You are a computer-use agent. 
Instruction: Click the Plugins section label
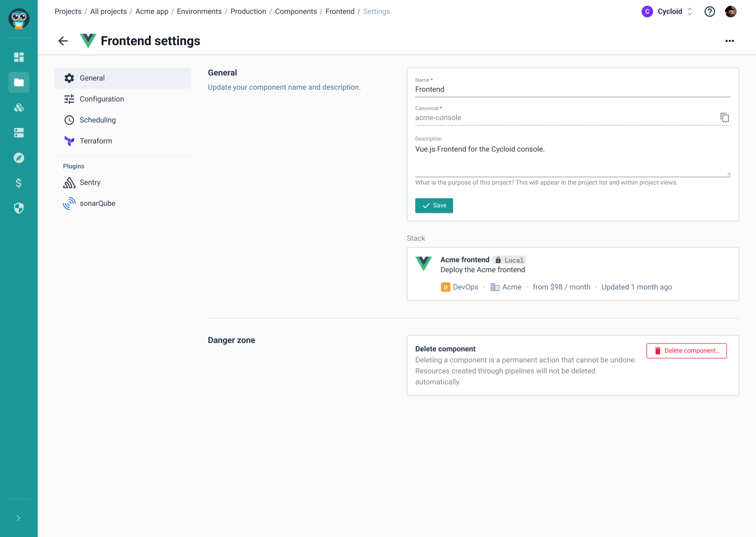point(74,166)
